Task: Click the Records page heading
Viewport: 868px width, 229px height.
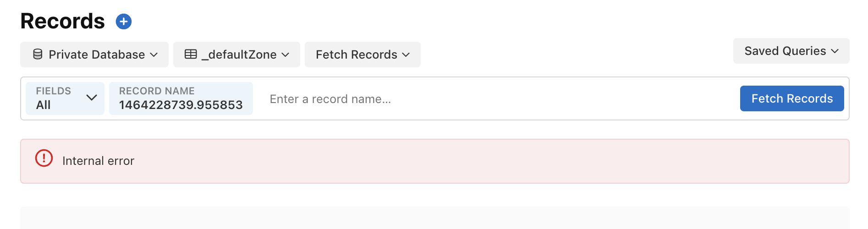Action: pos(63,21)
